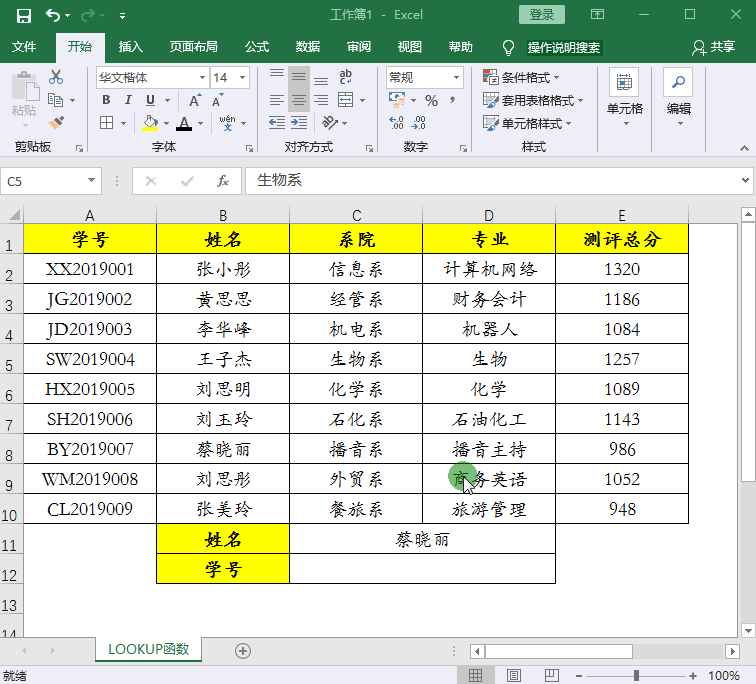The width and height of the screenshot is (756, 684).
Task: Expand the formula bar chevron
Action: (745, 181)
